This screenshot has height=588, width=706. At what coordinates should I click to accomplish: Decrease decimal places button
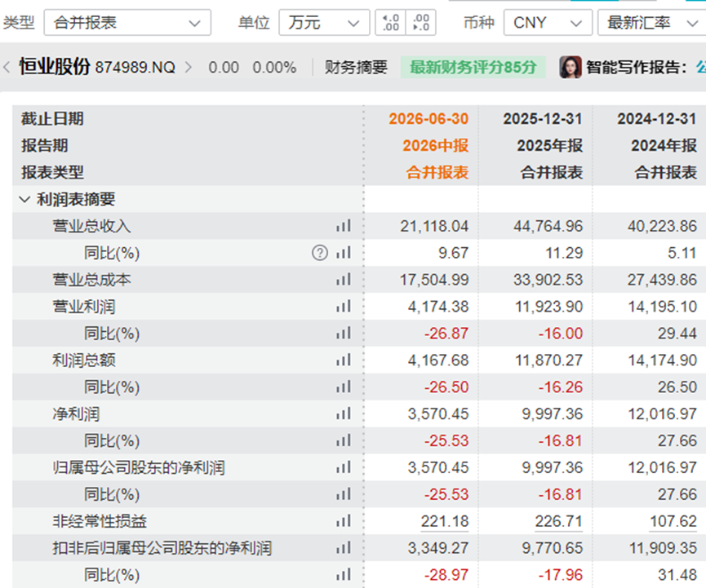(x=420, y=23)
